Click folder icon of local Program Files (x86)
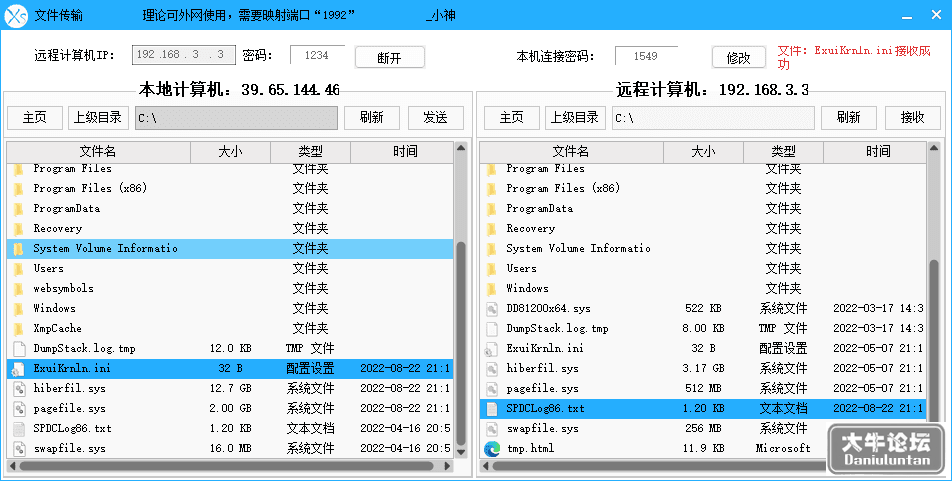This screenshot has width=952, height=481. pos(19,189)
